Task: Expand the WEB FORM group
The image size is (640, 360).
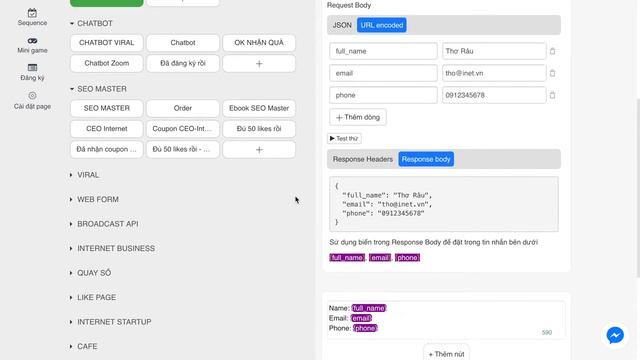Action: pos(71,199)
